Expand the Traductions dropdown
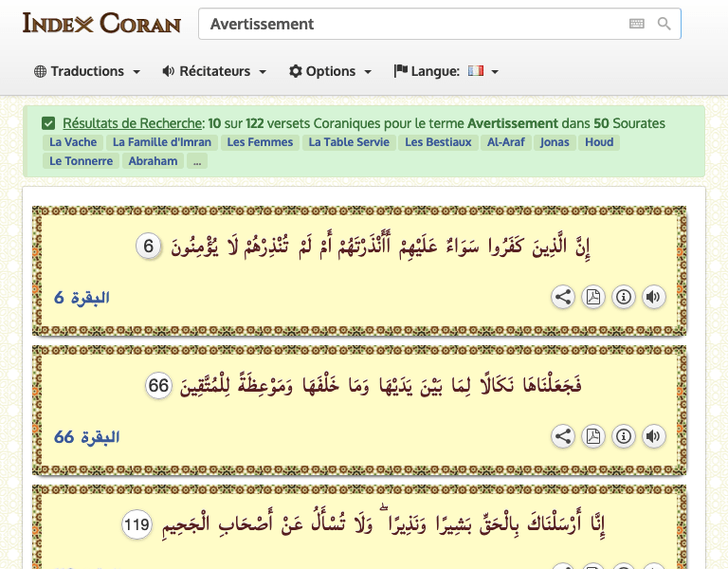Screen dimensions: 728x569 tap(87, 71)
